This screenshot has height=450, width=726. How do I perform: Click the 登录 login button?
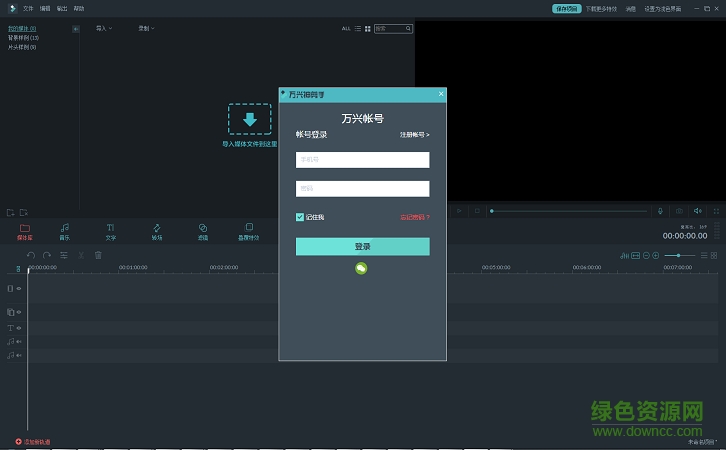tap(362, 247)
